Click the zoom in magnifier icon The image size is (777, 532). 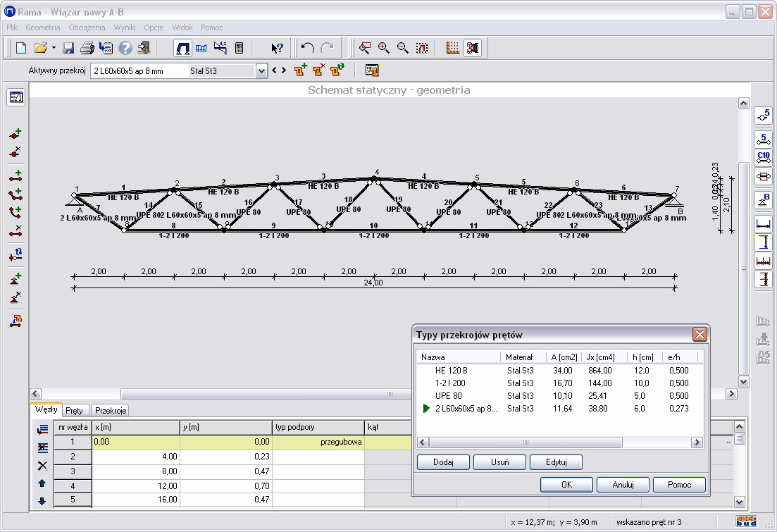[x=384, y=48]
